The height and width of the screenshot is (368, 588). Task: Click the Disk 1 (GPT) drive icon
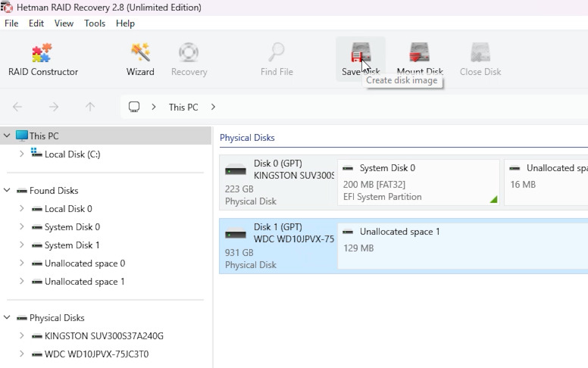236,234
